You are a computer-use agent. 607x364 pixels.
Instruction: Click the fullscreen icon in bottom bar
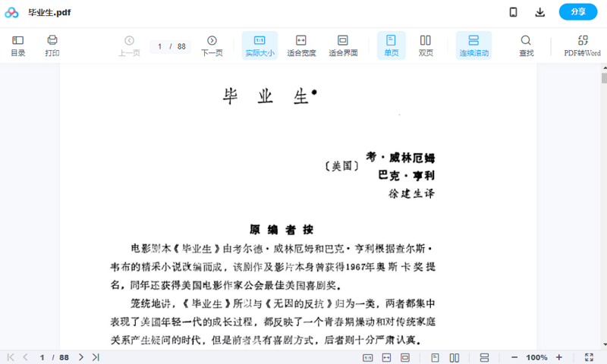tap(589, 357)
